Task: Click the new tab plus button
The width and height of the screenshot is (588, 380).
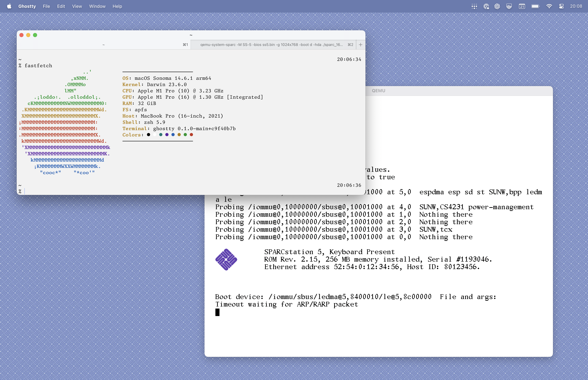Action: pyautogui.click(x=361, y=45)
